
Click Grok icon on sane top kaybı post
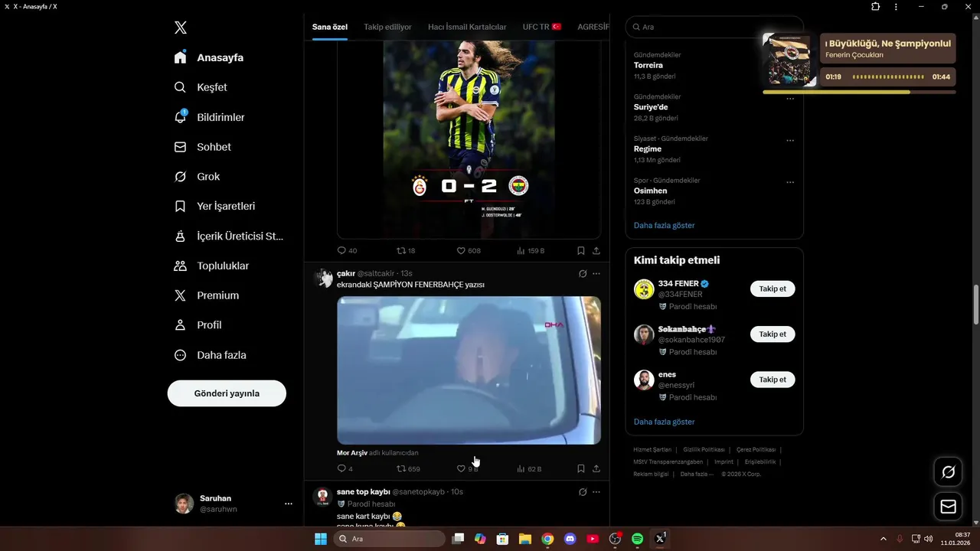(583, 491)
